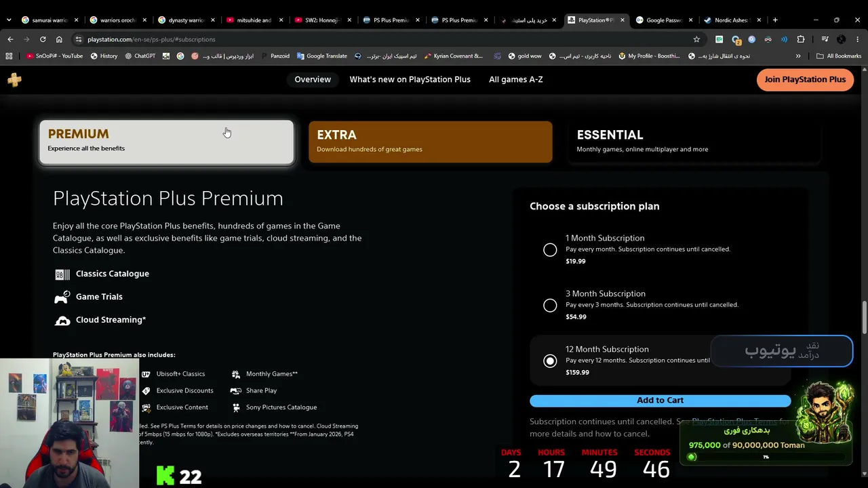Viewport: 868px width, 488px height.
Task: Close the 'samurai warriors' tab
Action: coord(76,20)
